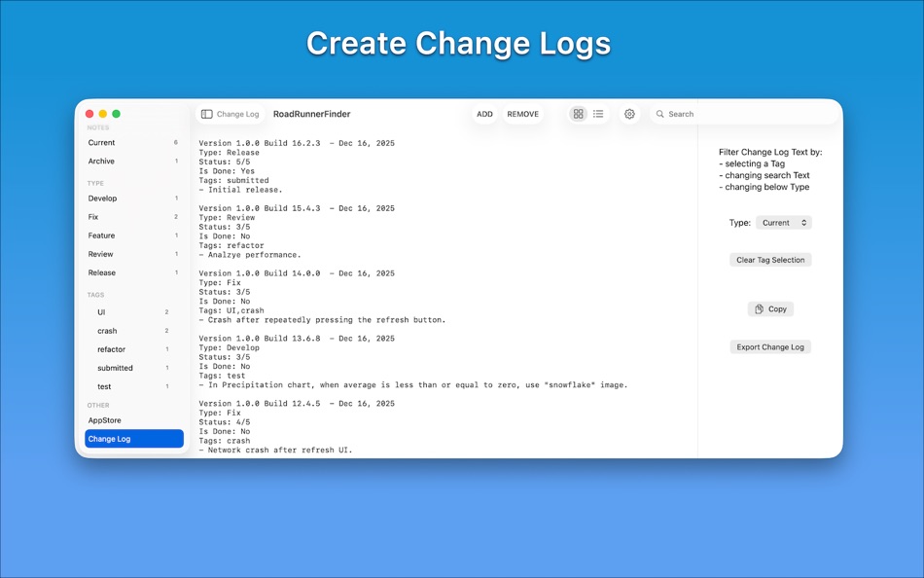Click the magnifying glass in the Search field
The image size is (924, 578).
coord(660,114)
